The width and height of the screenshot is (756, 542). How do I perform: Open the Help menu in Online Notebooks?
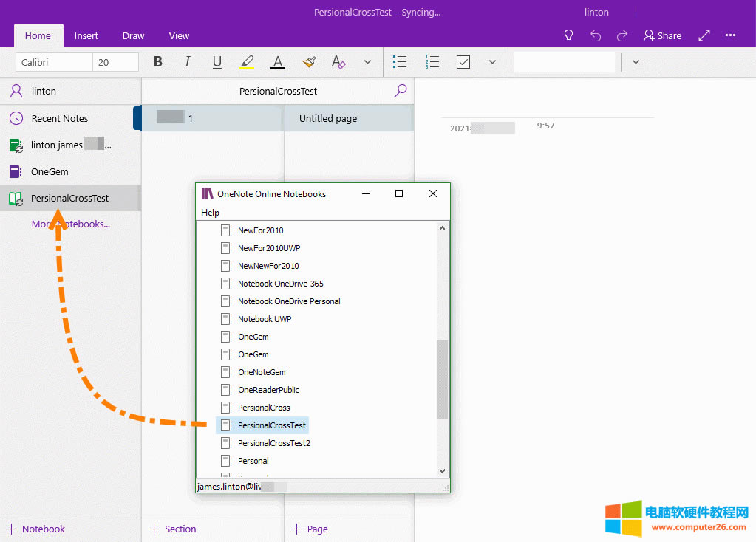[x=209, y=213]
